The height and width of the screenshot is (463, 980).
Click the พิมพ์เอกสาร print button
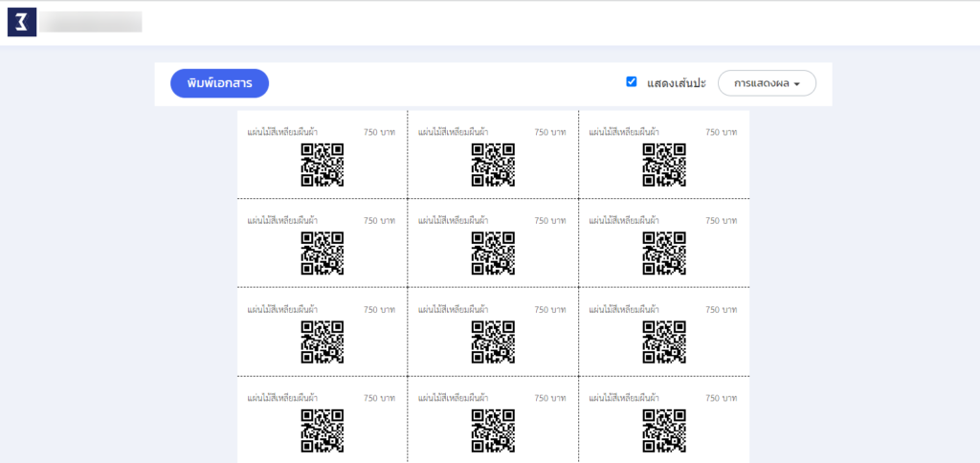[219, 84]
